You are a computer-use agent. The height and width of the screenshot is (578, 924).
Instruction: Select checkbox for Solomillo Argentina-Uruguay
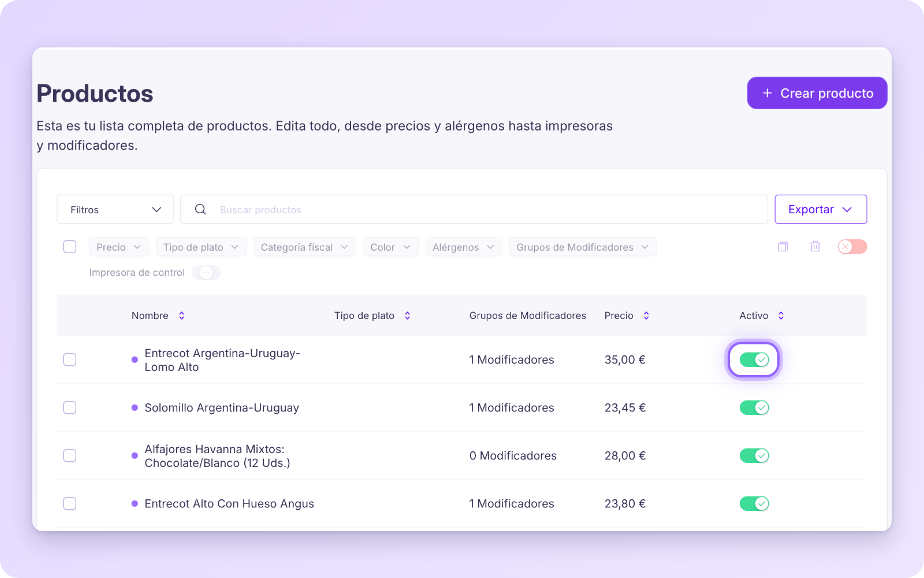pos(70,407)
